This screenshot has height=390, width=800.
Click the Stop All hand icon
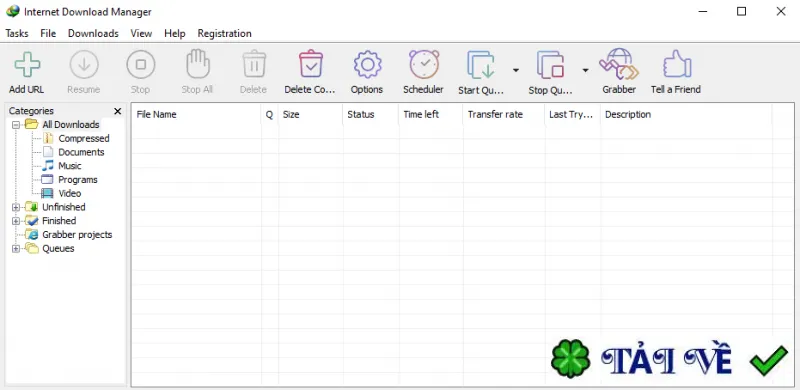[x=197, y=64]
